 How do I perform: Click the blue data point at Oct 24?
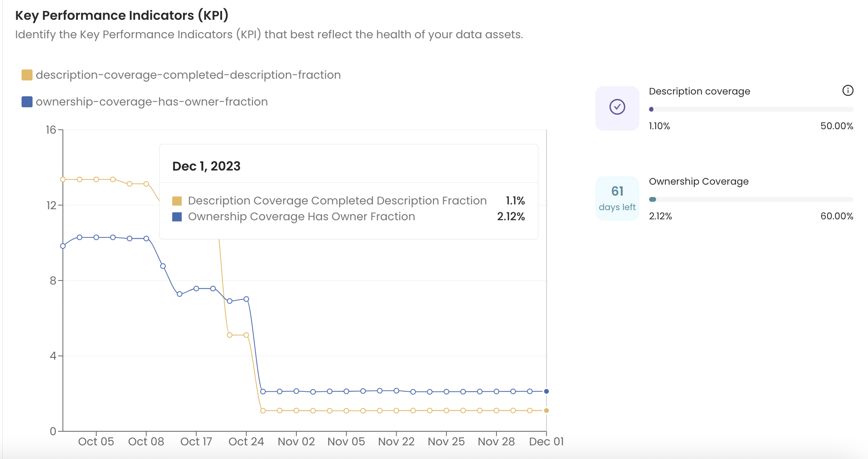[246, 299]
